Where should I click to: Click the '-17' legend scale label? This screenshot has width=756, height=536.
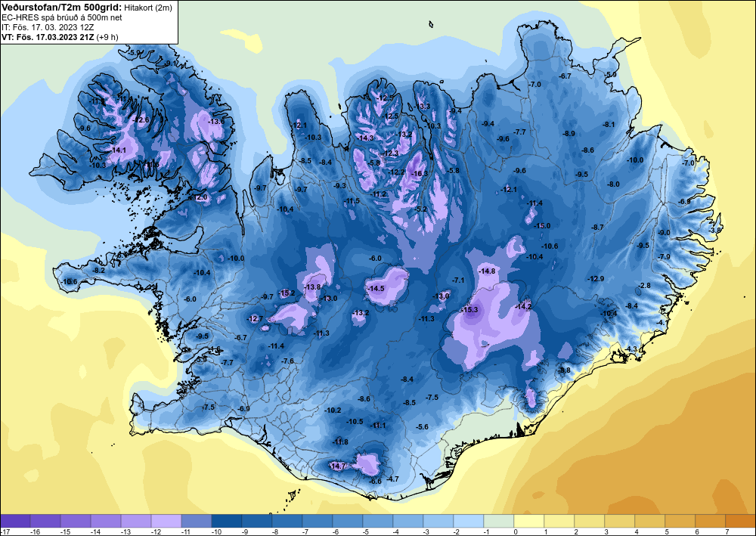(x=5, y=531)
